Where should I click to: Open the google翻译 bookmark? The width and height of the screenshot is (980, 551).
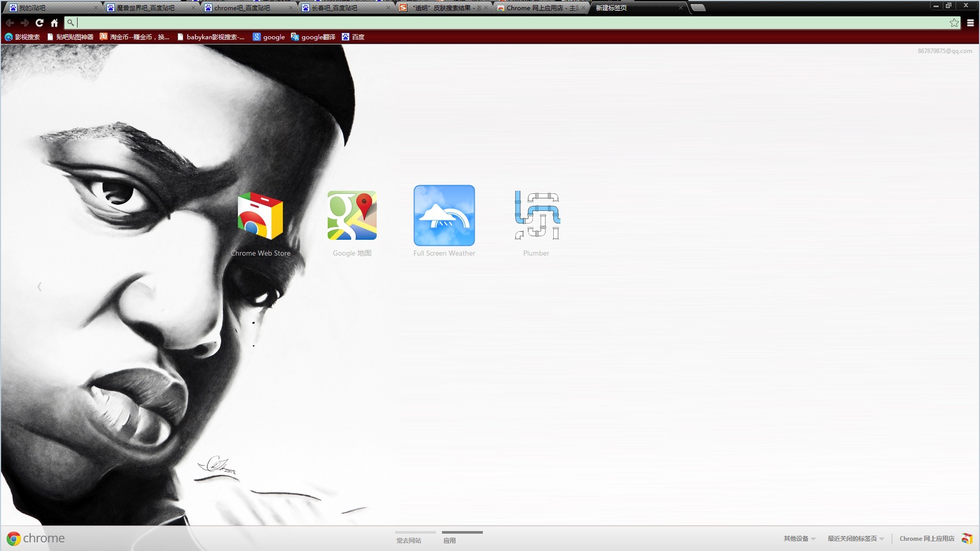(x=313, y=37)
